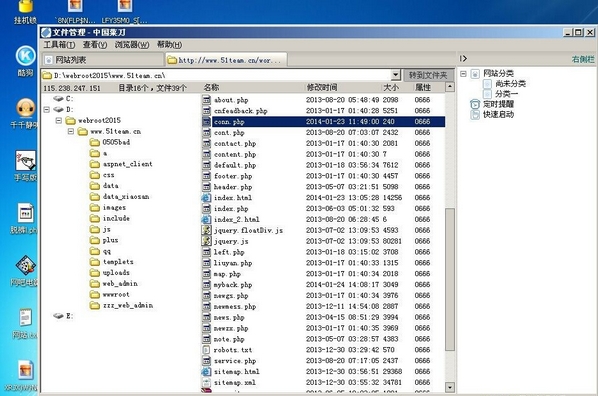Select the 快速启动 icon

[475, 114]
